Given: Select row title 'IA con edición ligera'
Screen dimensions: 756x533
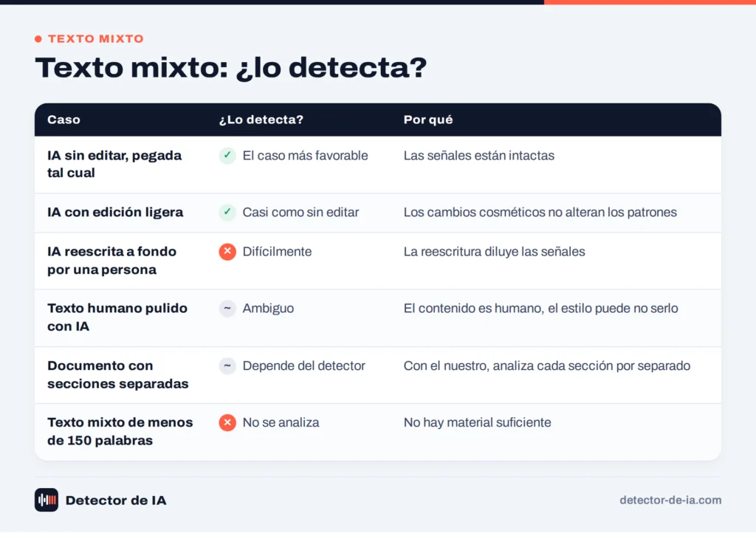Looking at the screenshot, I should pos(115,212).
